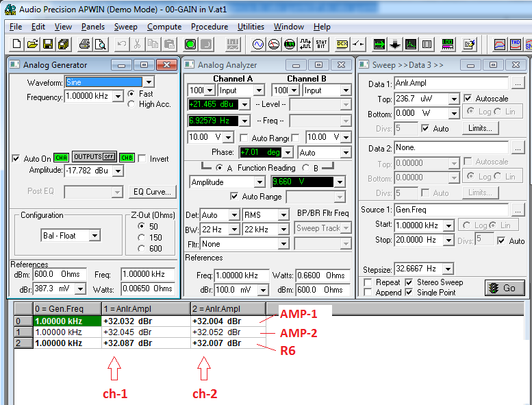The image size is (532, 405).
Task: Click the Amplitude -17.782 dBu input field
Action: [x=86, y=170]
